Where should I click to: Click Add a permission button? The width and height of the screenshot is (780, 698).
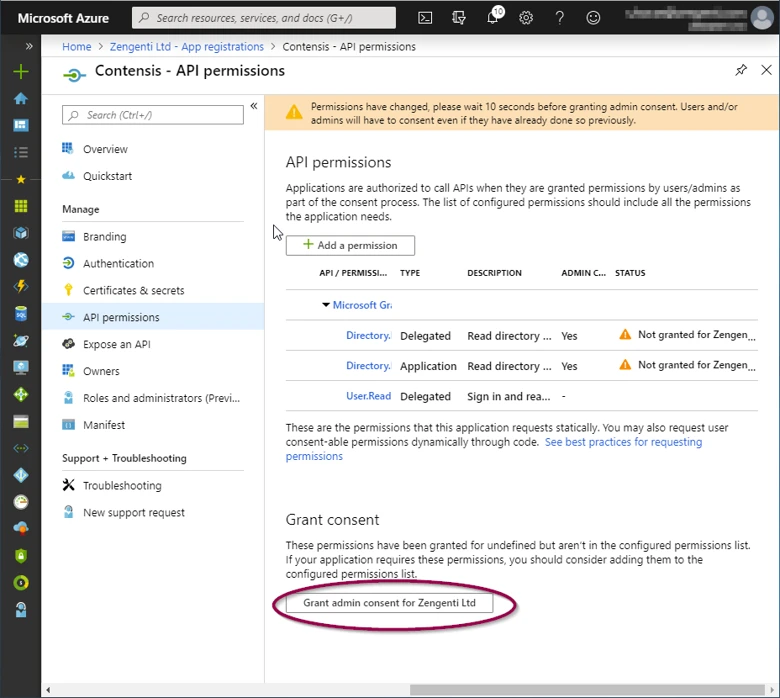point(350,245)
